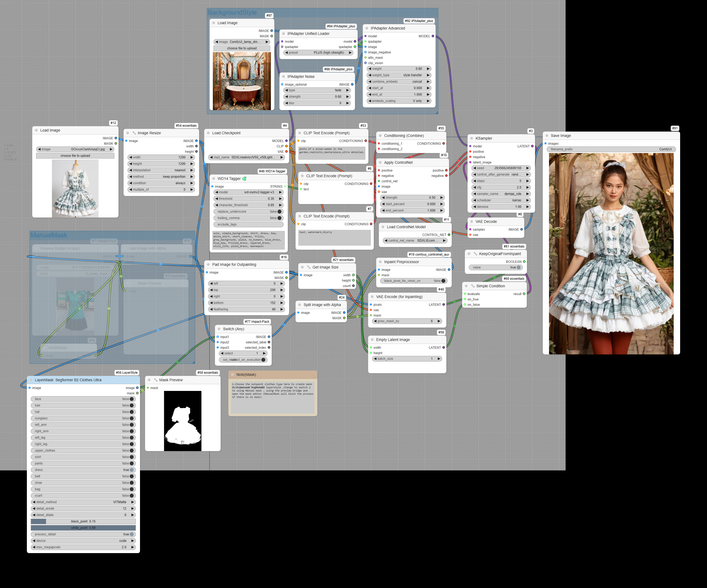The width and height of the screenshot is (707, 588).
Task: Click the wrench icon on Mask Preview #58 node
Action: pyautogui.click(x=156, y=380)
